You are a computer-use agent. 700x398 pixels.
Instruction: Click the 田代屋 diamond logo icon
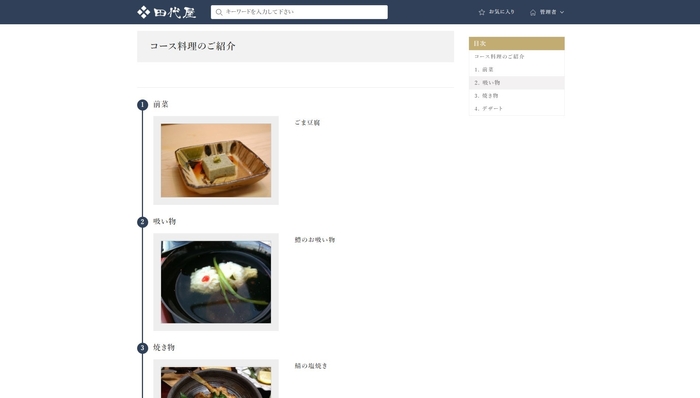pyautogui.click(x=143, y=12)
